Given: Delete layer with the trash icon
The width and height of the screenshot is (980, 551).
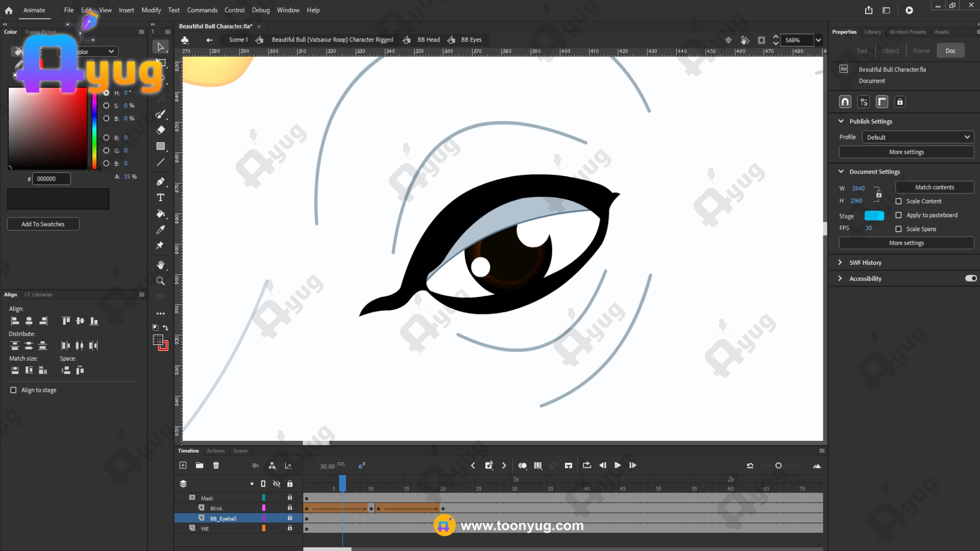Looking at the screenshot, I should pyautogui.click(x=216, y=465).
